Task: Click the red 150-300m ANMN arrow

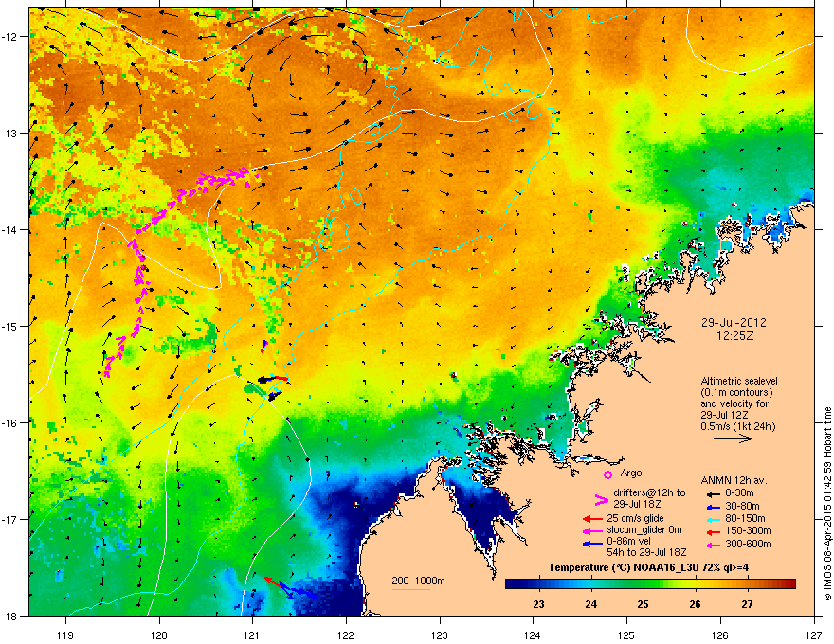Action: pyautogui.click(x=713, y=531)
